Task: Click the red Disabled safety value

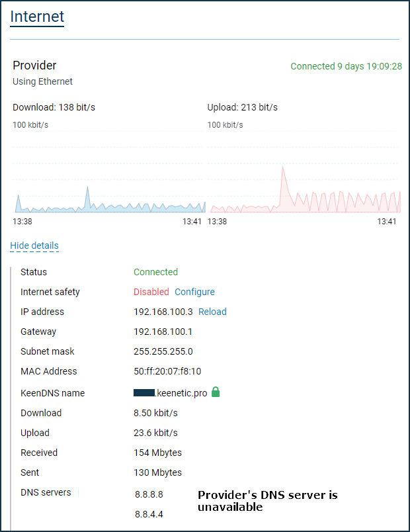Action: (x=151, y=292)
